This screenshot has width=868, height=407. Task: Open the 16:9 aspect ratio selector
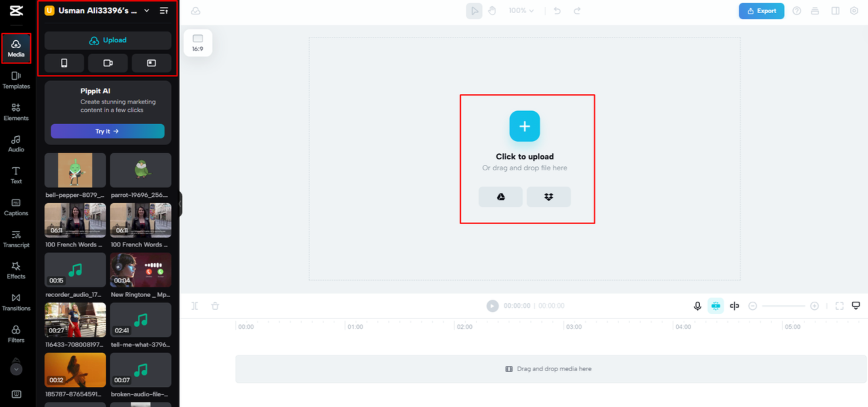click(198, 43)
